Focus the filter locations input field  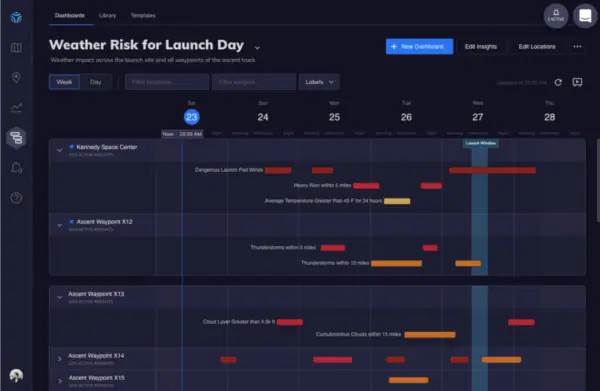click(x=167, y=82)
